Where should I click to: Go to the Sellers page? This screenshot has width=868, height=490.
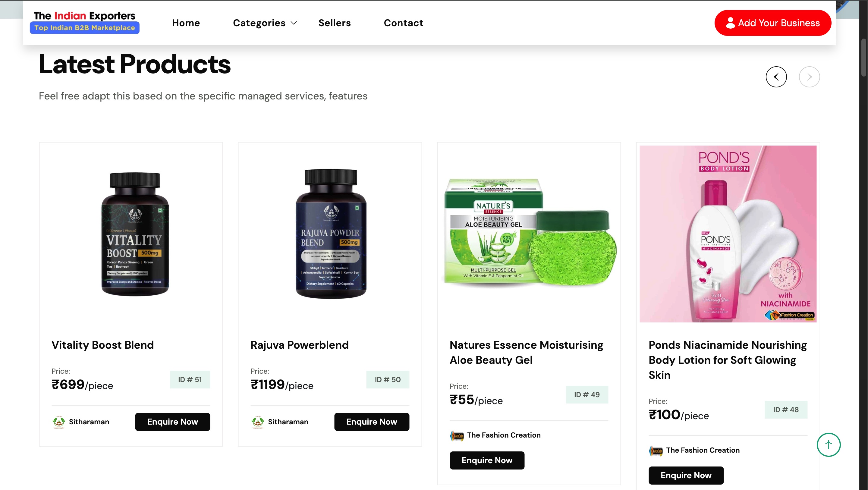(x=334, y=23)
